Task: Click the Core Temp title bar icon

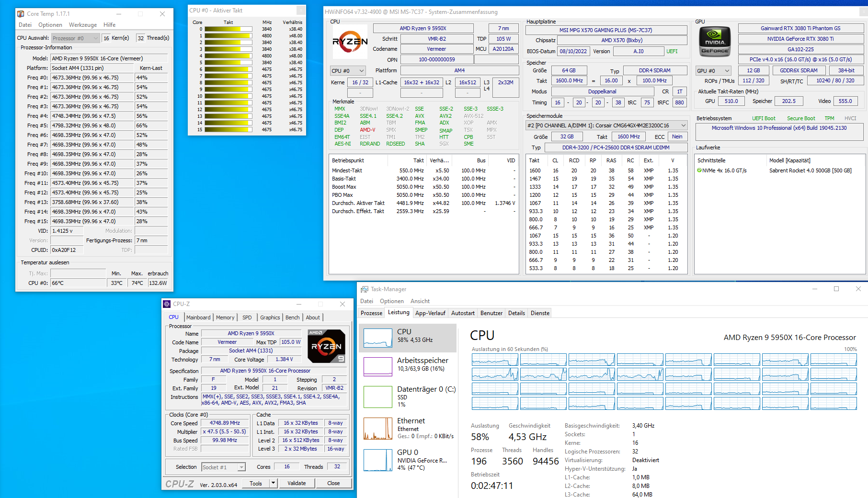Action: 21,14
